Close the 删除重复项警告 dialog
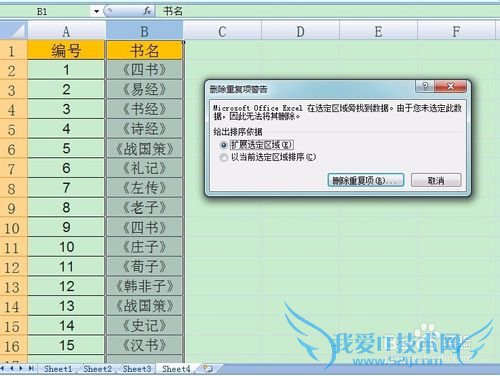Viewport: 500px width, 376px height. pyautogui.click(x=450, y=86)
